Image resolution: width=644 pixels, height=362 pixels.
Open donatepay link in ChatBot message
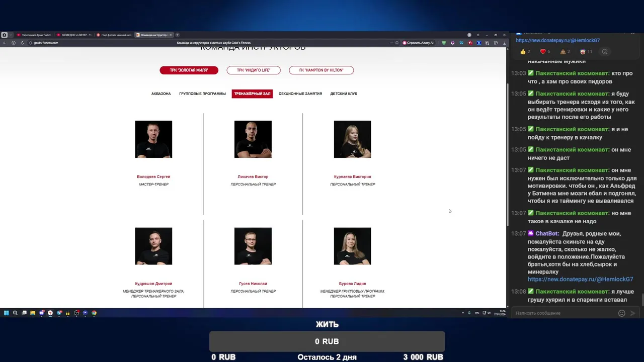580,279
